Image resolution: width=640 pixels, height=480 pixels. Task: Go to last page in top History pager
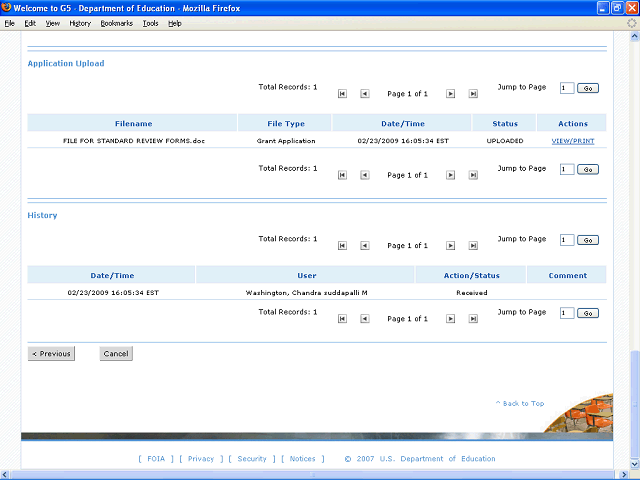473,246
